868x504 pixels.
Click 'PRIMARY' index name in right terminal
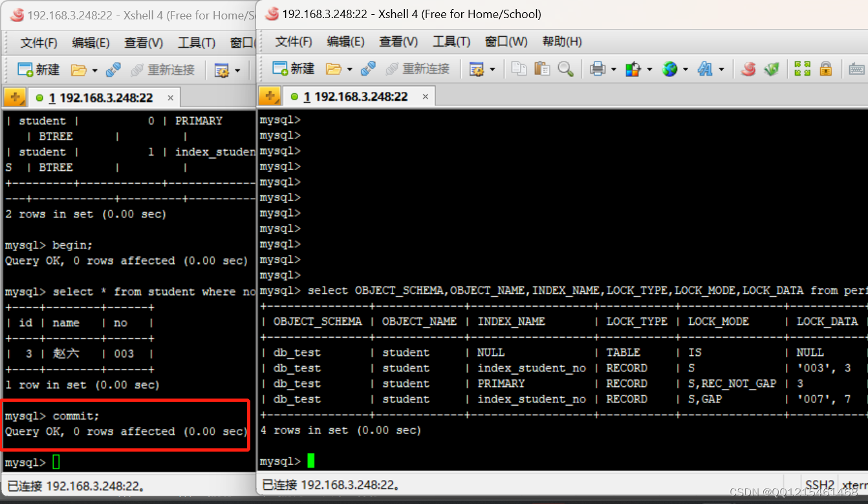click(501, 384)
